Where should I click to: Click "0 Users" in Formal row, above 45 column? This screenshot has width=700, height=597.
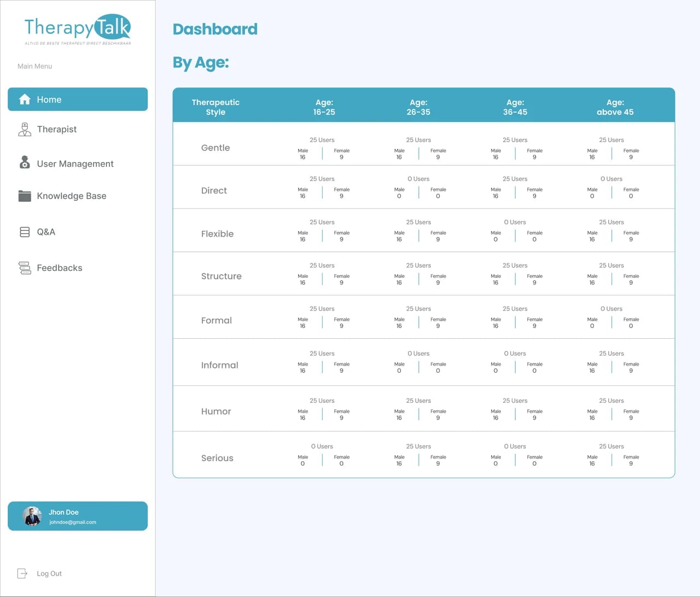click(x=611, y=309)
